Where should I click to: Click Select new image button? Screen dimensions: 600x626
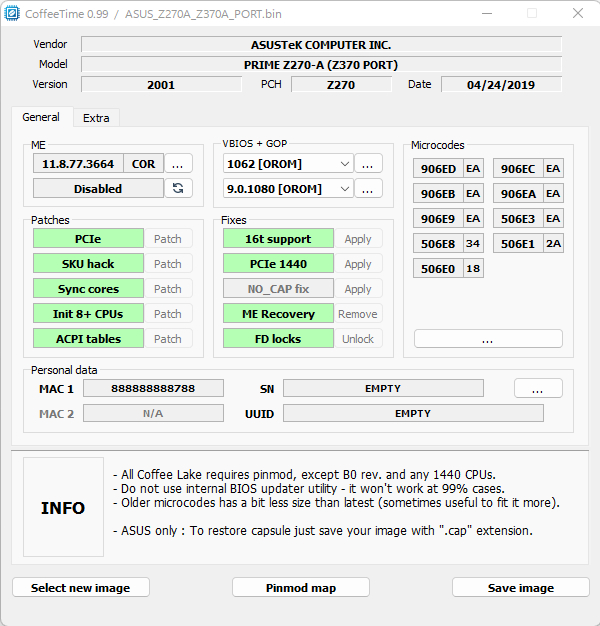(81, 588)
